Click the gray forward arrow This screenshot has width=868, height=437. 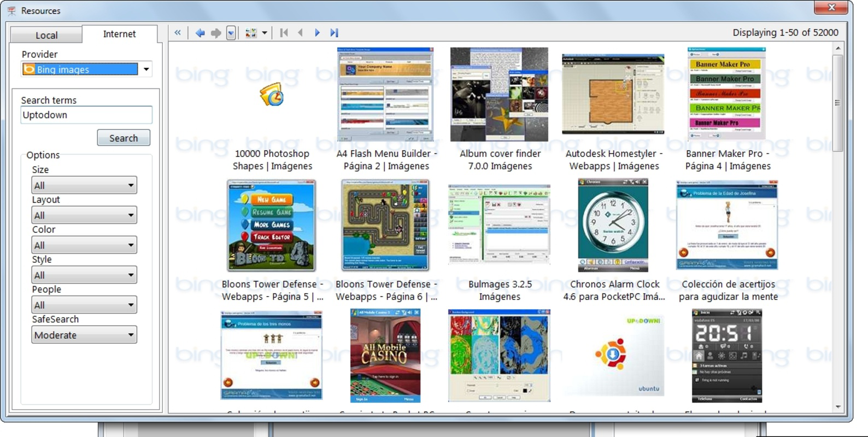point(216,33)
